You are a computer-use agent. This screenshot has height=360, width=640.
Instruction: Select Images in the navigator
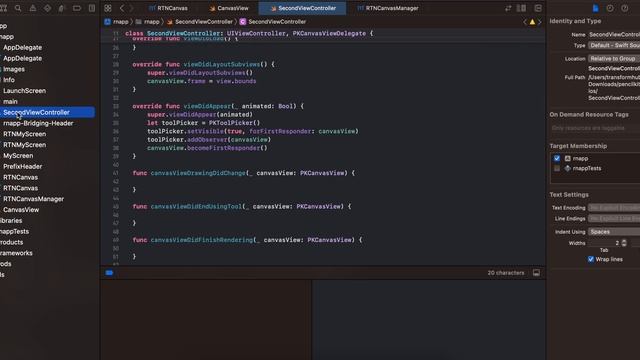14,69
